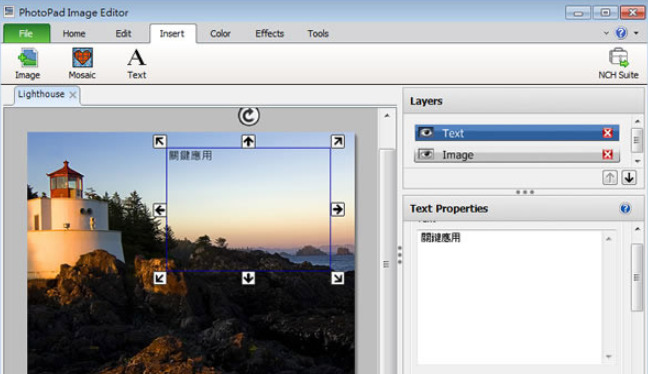Click Text Properties panel scroll up arrow
Image resolution: width=648 pixels, height=374 pixels.
637,229
